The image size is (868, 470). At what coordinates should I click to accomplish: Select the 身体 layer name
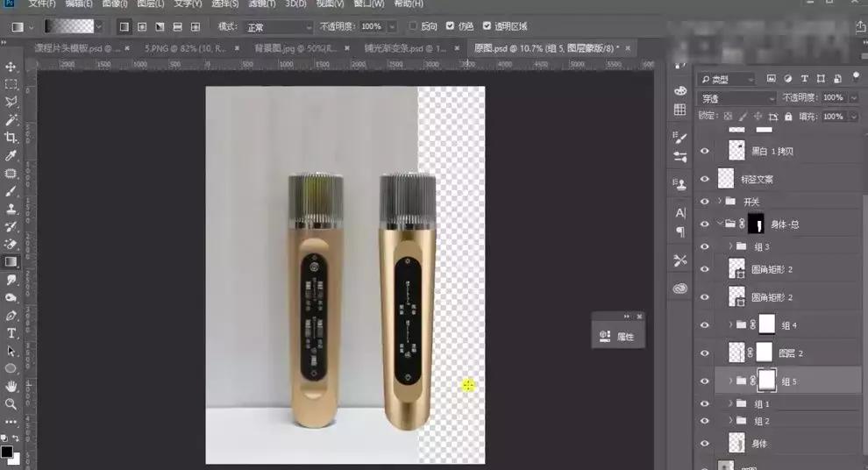[759, 444]
